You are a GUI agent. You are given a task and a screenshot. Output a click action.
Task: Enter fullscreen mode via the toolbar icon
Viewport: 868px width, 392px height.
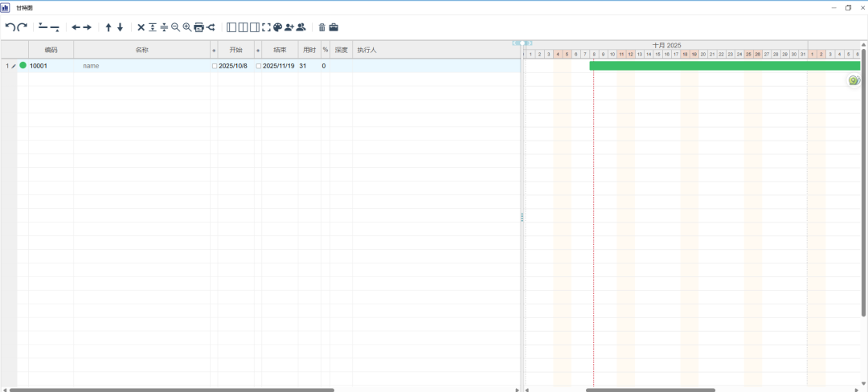click(x=266, y=27)
